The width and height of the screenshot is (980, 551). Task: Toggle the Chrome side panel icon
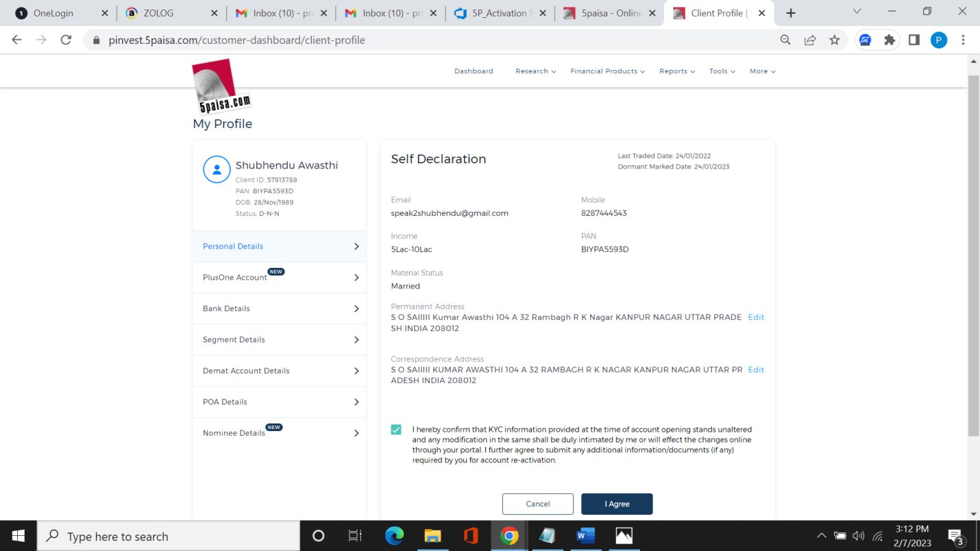pos(914,40)
